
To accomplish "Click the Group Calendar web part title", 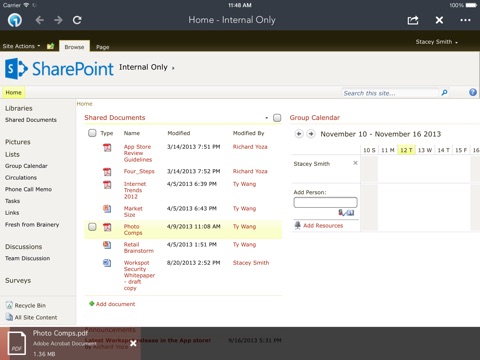I will coord(315,118).
